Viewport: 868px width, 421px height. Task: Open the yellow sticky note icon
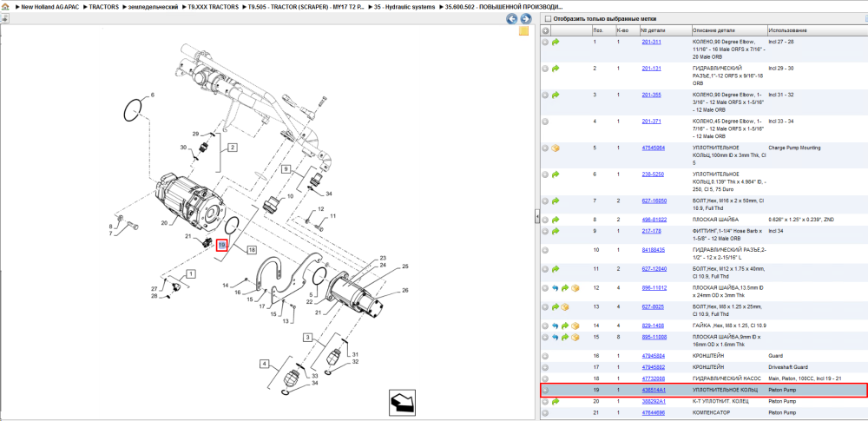pos(523,31)
